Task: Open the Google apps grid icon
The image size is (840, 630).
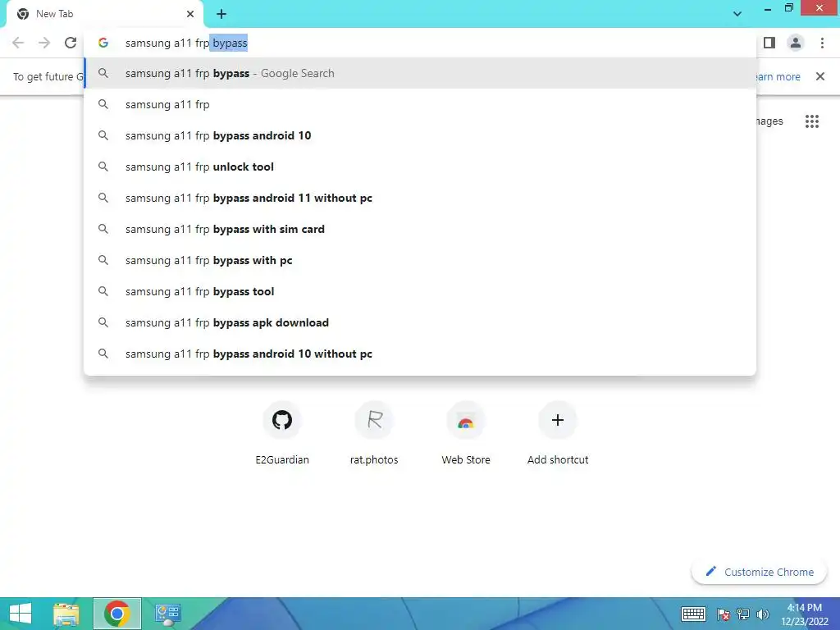Action: [812, 121]
